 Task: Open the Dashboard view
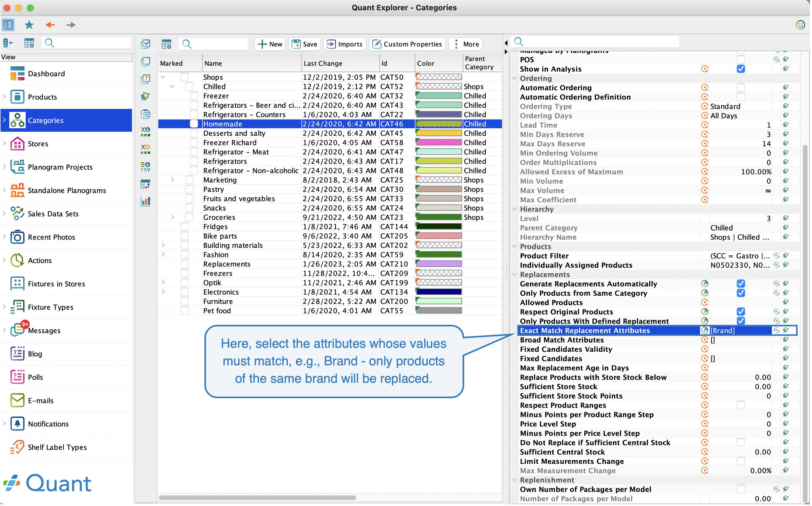66,74
